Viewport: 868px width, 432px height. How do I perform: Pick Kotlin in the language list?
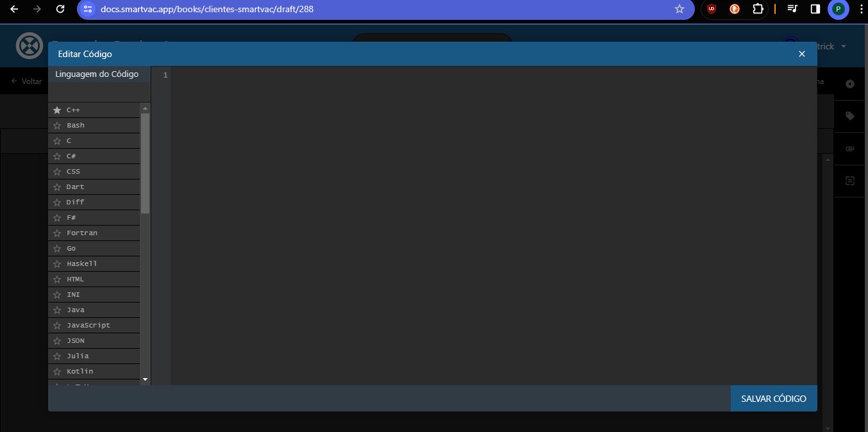point(79,372)
